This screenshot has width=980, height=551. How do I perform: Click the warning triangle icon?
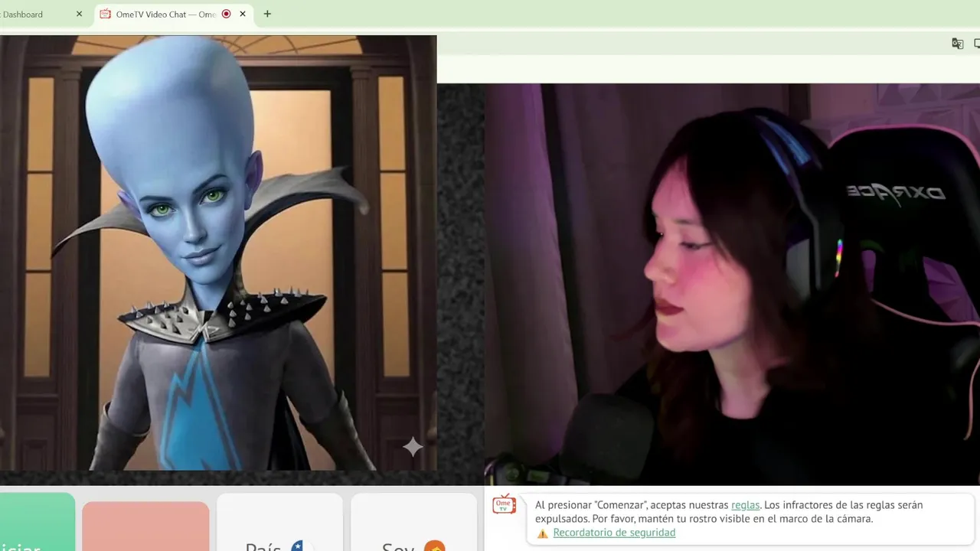coord(542,533)
